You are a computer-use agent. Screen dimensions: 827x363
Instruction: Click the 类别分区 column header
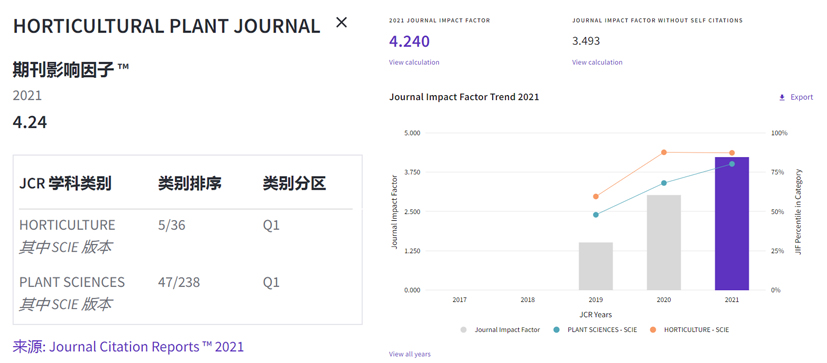[294, 184]
